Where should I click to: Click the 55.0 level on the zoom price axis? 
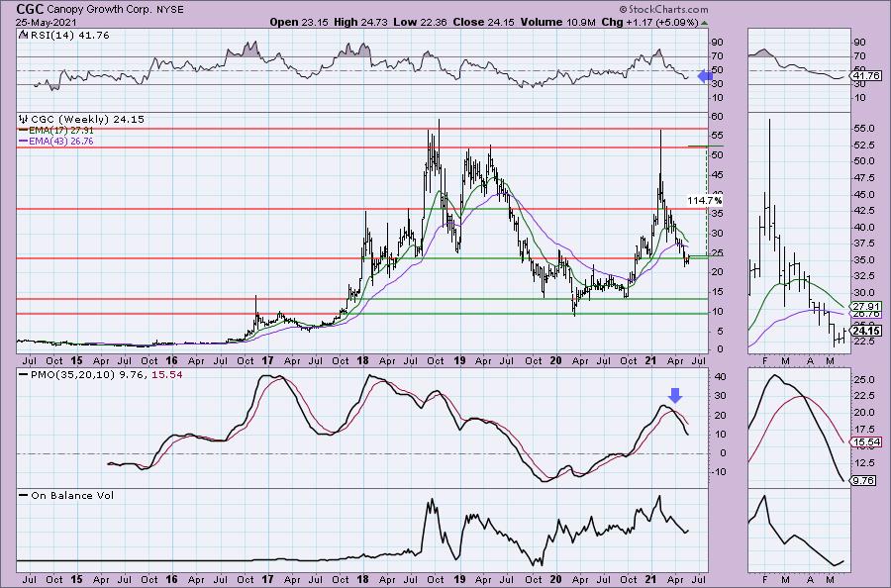pos(862,129)
